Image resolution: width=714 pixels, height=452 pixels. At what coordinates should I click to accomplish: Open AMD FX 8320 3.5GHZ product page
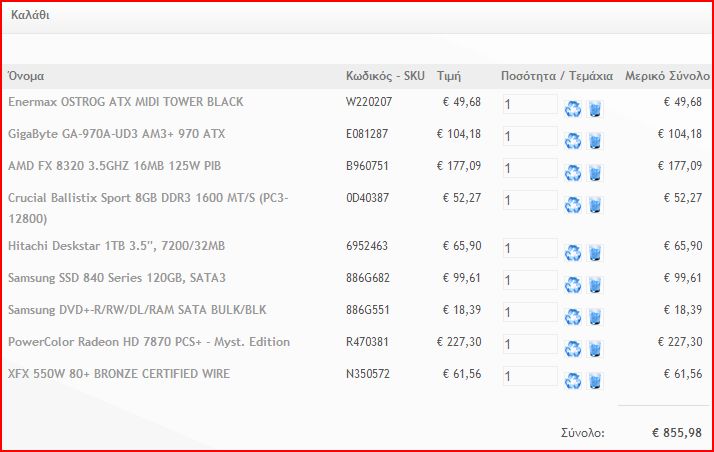pyautogui.click(x=114, y=166)
